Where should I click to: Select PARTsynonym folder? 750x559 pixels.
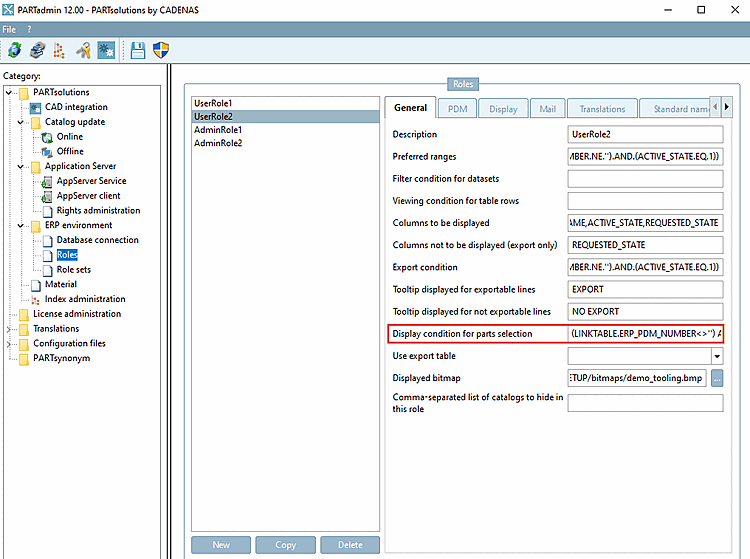click(61, 359)
